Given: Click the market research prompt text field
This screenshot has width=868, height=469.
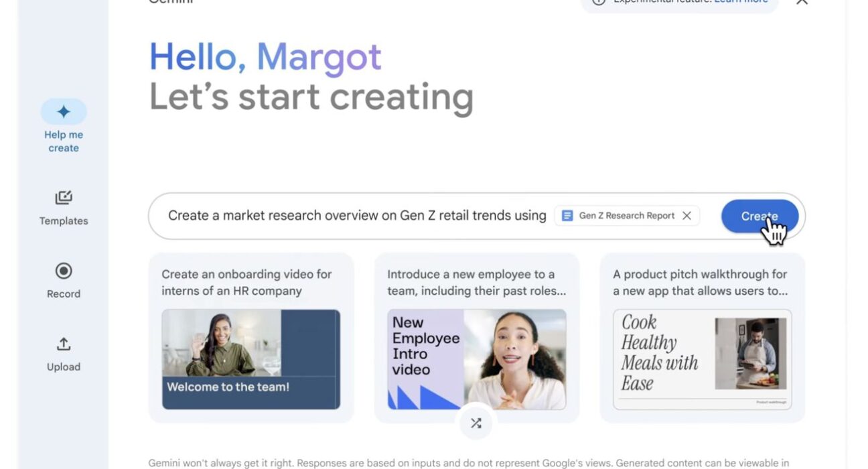Looking at the screenshot, I should pos(357,216).
